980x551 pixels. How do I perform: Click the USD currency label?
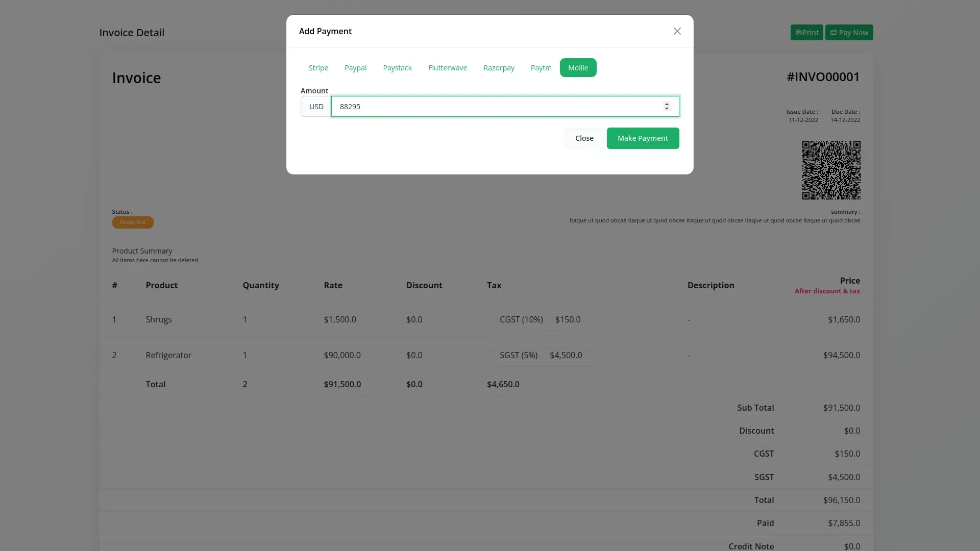tap(316, 107)
